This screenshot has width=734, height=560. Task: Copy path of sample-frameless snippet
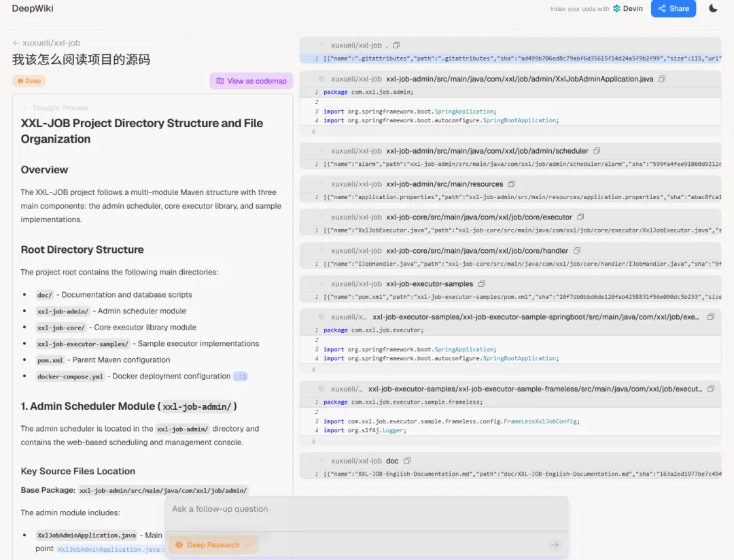coord(711,389)
